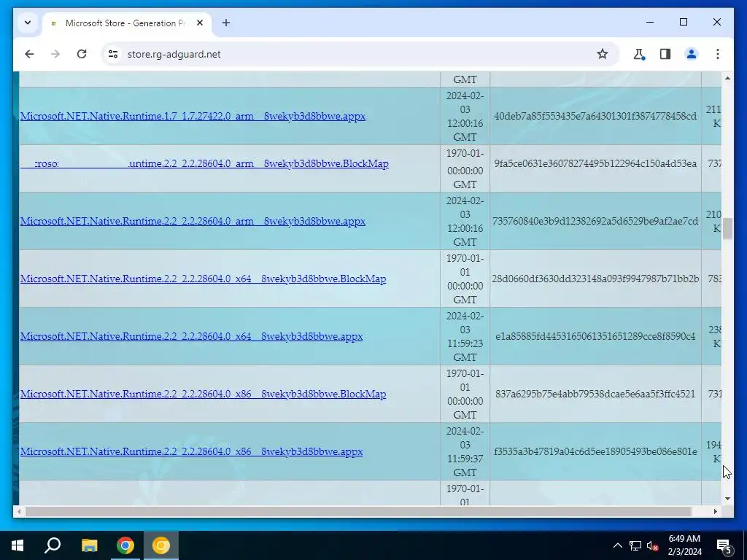Select hash 837a6295b75e4abb79538dcae5e6aa5f3ffc4521
Screen dimensions: 747x560
(595, 394)
